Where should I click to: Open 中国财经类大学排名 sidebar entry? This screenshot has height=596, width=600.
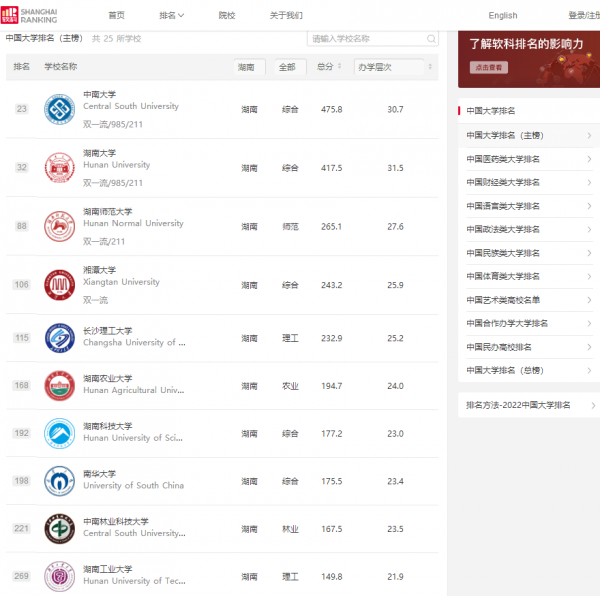(x=529, y=182)
